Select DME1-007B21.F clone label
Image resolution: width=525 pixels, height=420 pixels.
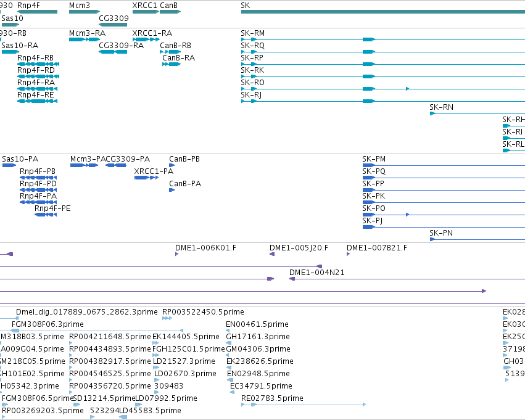pos(377,248)
